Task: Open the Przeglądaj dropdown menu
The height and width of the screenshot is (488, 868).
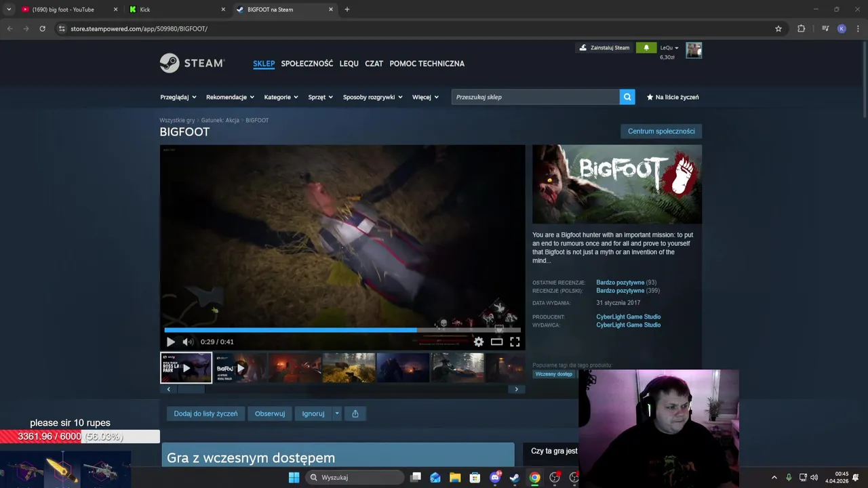Action: pos(178,97)
